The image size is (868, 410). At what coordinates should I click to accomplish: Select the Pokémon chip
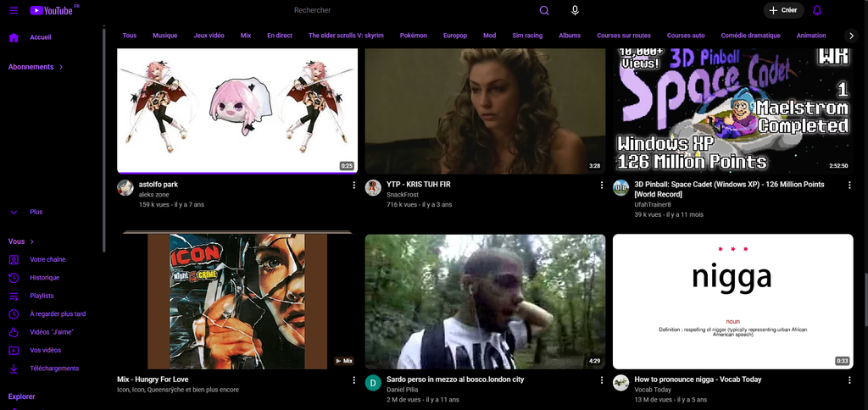click(414, 36)
